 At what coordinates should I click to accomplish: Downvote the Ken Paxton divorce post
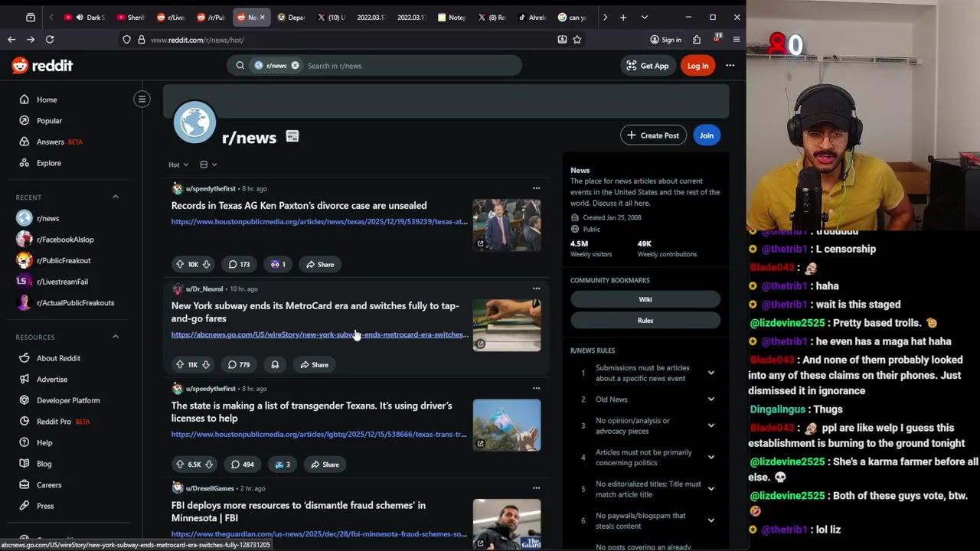(x=206, y=265)
